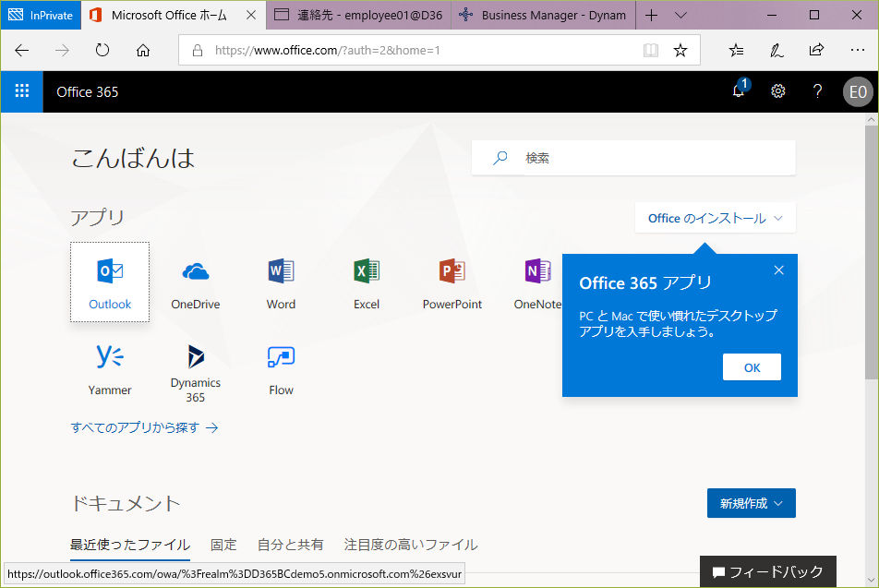Select the 最近使ったファイル tab
The image size is (879, 588).
point(130,545)
